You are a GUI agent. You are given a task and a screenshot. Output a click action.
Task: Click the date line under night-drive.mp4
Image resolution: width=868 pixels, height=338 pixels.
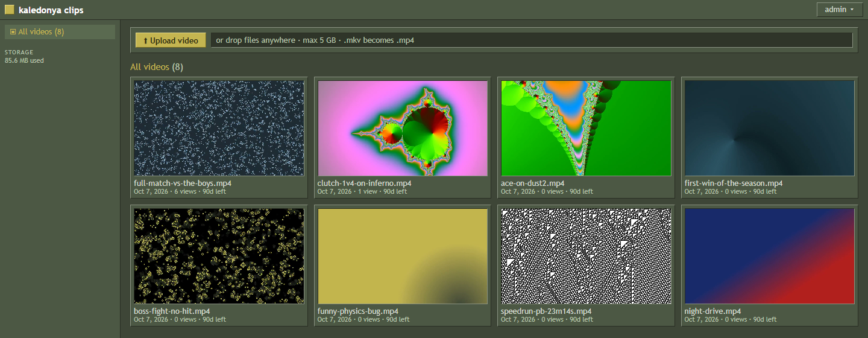pyautogui.click(x=731, y=319)
